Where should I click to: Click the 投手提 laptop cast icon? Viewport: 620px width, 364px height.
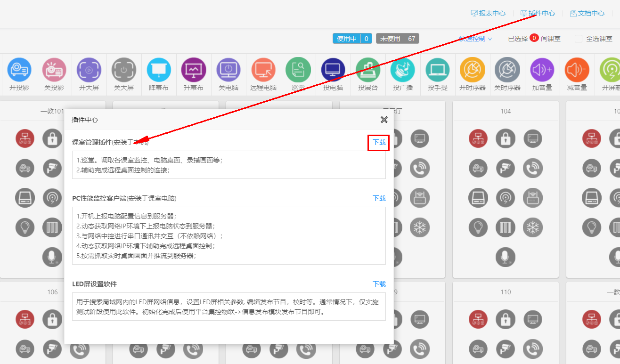click(438, 70)
